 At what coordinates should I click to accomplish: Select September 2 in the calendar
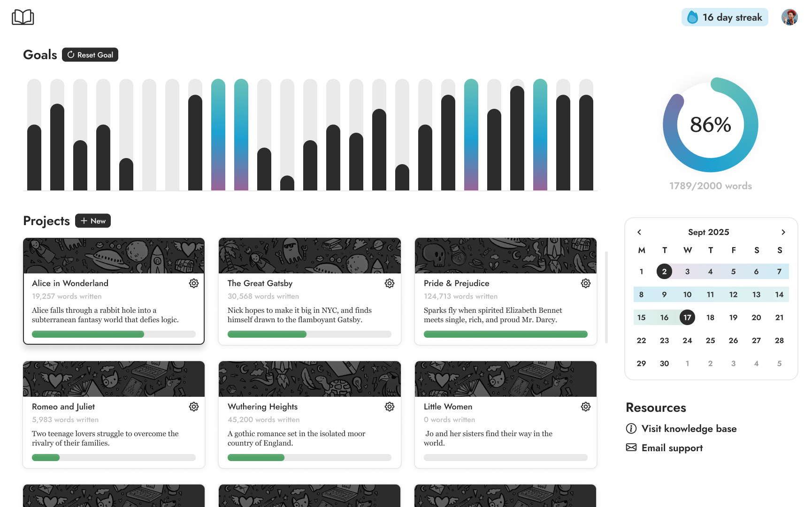(664, 272)
